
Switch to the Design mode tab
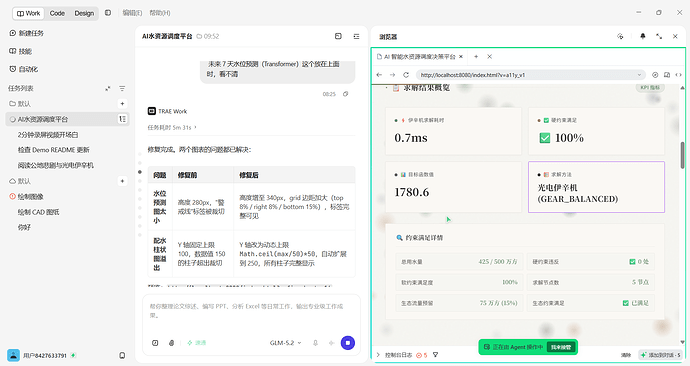pos(84,13)
